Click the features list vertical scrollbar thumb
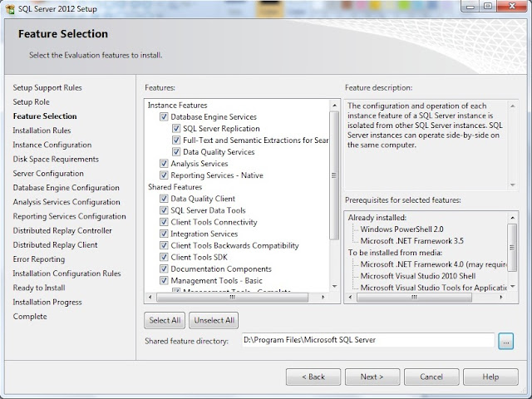532x399 pixels. [x=334, y=175]
